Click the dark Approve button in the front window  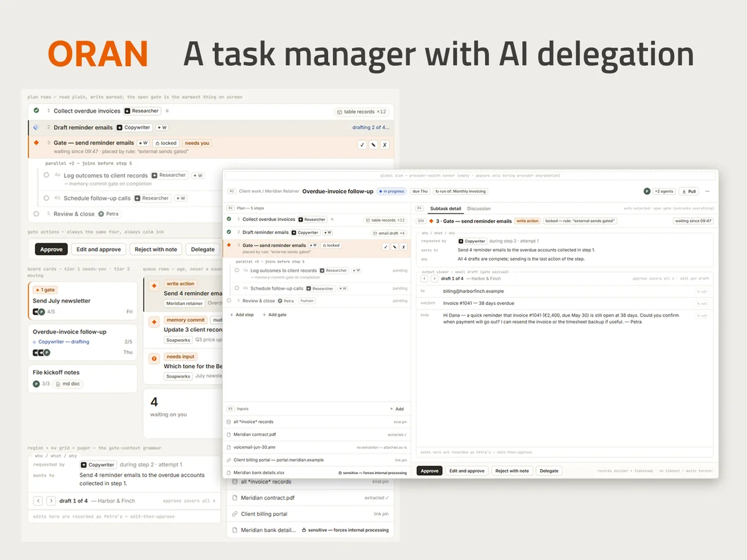point(430,471)
